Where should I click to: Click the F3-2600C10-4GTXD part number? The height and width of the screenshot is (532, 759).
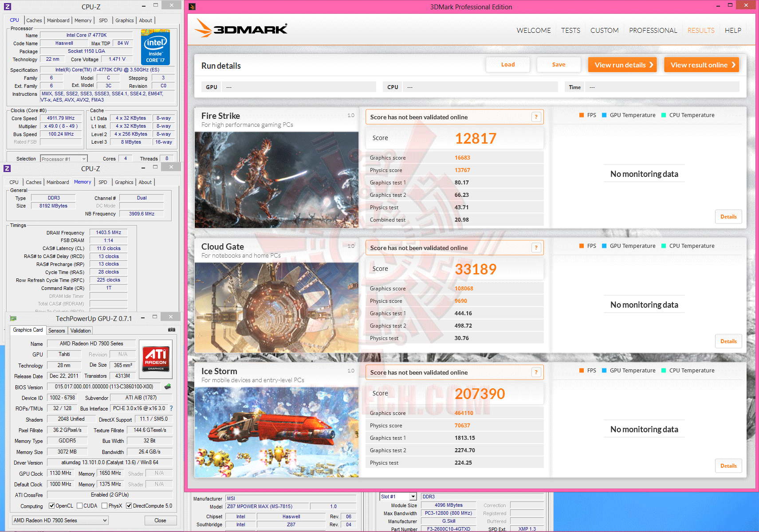pos(448,529)
